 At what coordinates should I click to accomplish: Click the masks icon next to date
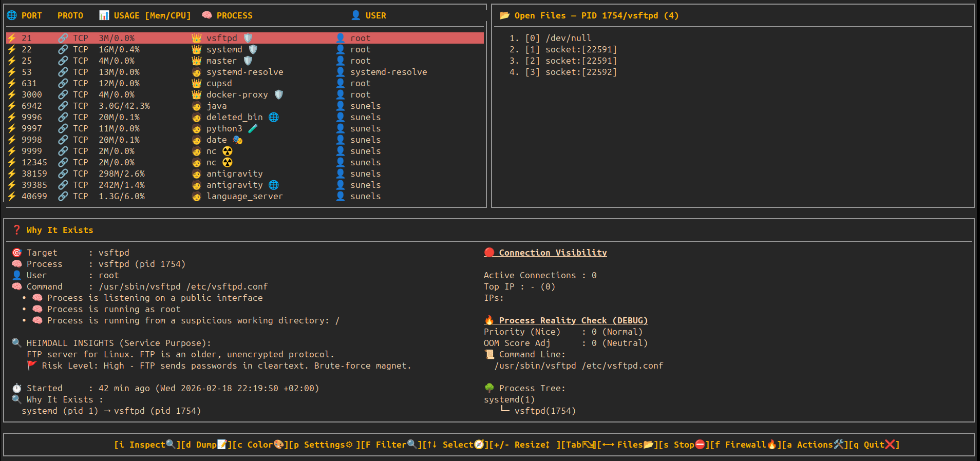point(237,140)
